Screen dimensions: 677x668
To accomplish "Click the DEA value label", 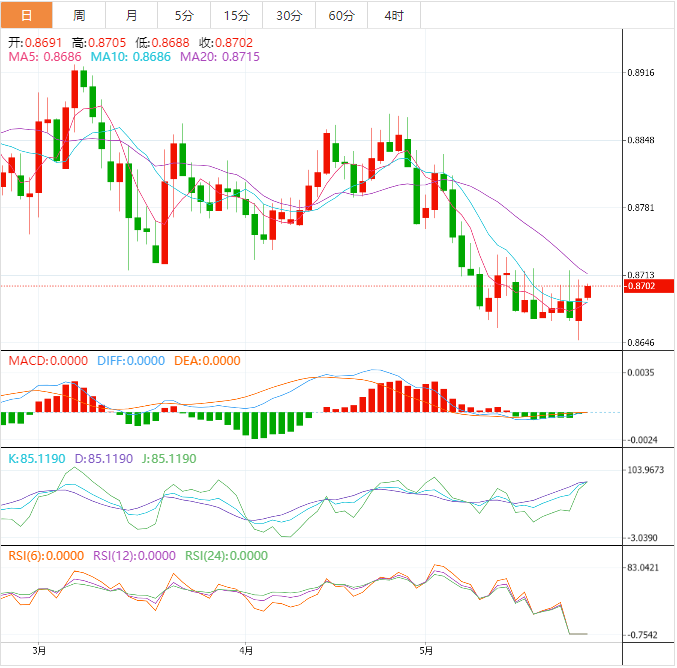I will pos(207,361).
